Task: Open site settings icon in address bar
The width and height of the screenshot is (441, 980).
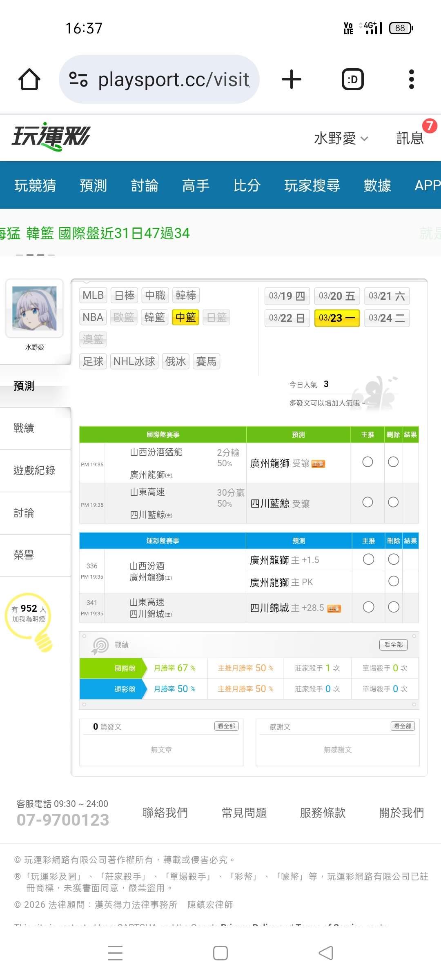Action: (78, 79)
